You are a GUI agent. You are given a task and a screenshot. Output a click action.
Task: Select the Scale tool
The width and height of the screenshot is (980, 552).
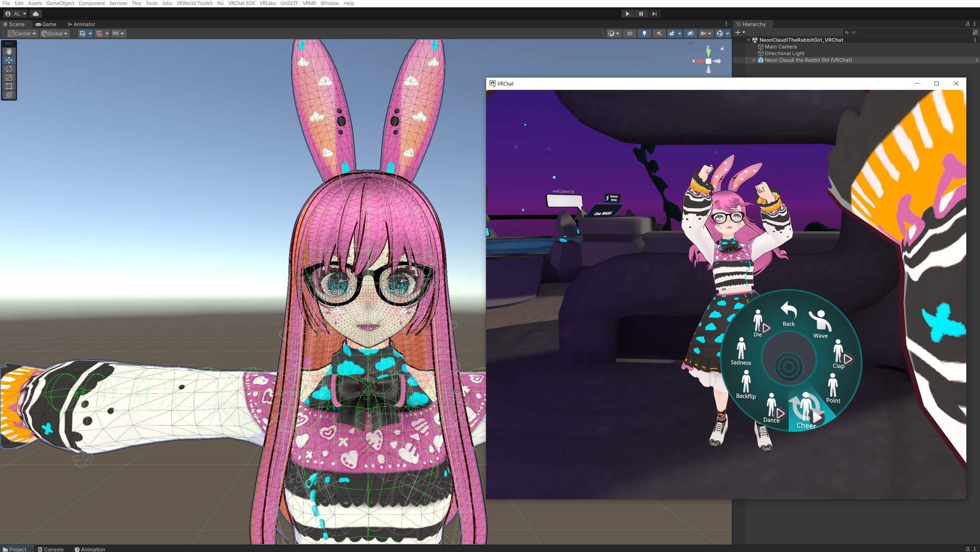pos(9,77)
